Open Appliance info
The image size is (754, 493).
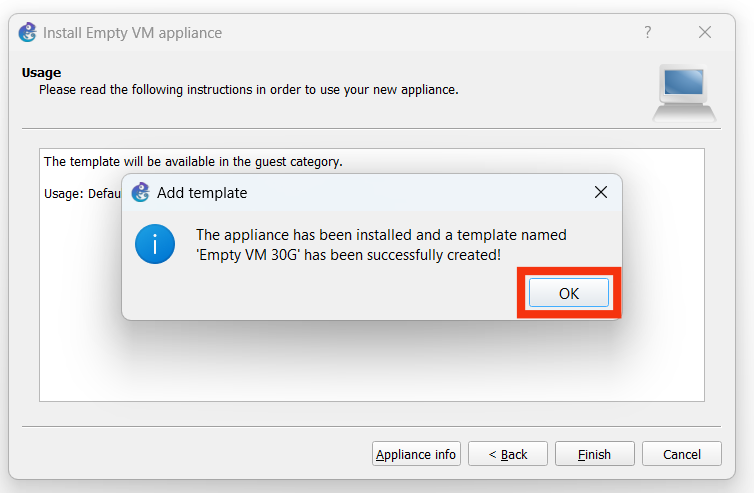[x=416, y=454]
